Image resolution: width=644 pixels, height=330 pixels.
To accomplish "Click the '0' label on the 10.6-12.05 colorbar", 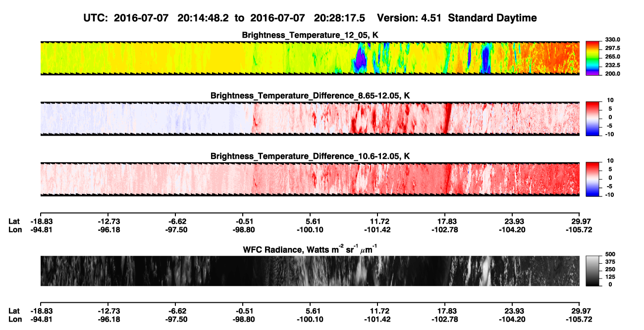I will click(610, 178).
